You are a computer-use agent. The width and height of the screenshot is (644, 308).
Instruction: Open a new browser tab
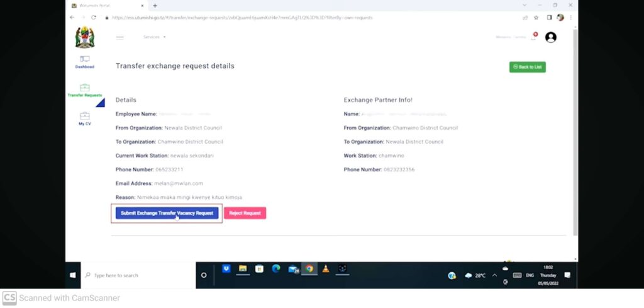coord(155,5)
